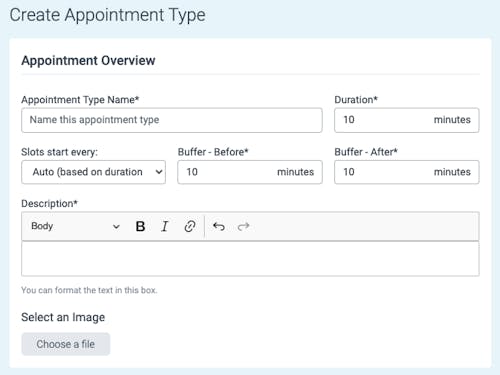Insert a link via chain icon
Viewport: 500px width, 375px height.
[x=190, y=226]
